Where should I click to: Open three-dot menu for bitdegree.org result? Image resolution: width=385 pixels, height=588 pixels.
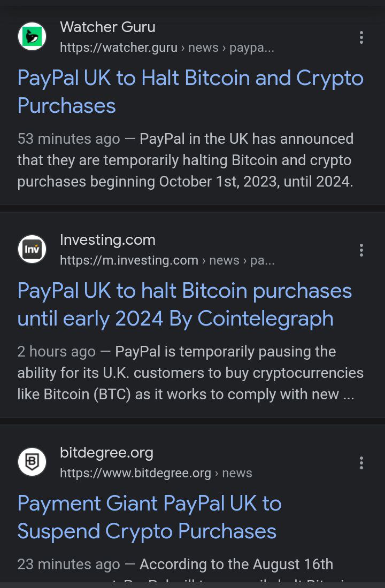tap(361, 463)
